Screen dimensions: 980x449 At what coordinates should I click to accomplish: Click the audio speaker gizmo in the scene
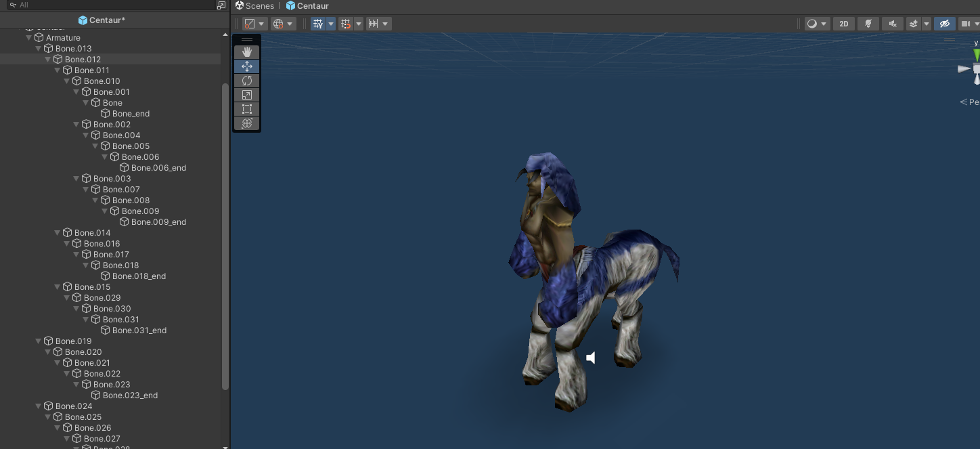[591, 358]
